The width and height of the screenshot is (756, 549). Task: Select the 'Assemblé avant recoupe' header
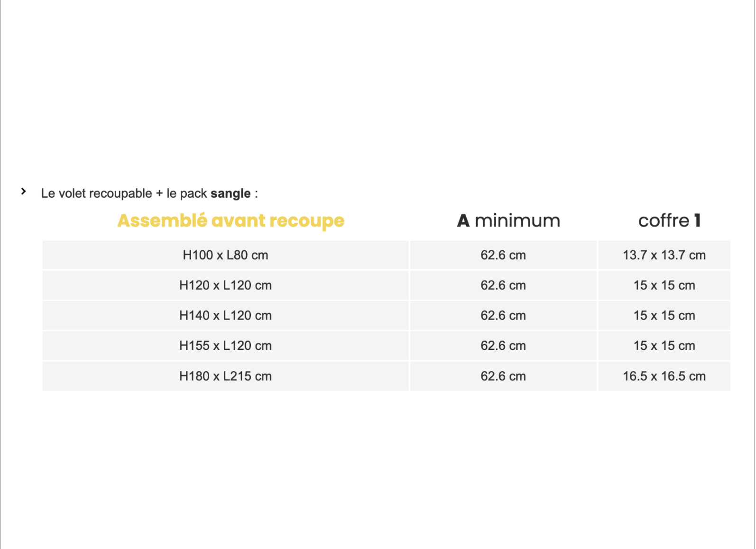[230, 221]
